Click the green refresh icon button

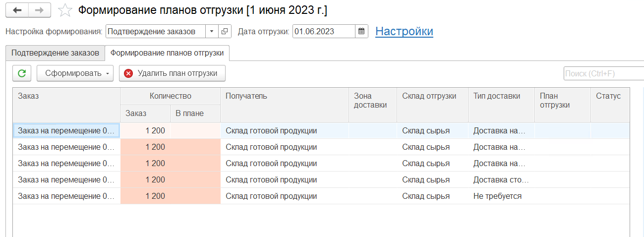(22, 73)
